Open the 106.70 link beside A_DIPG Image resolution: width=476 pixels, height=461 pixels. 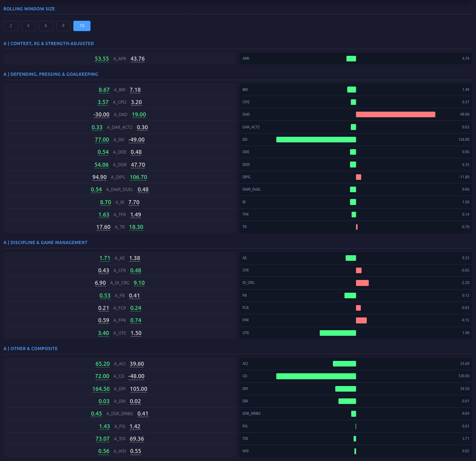(x=138, y=177)
